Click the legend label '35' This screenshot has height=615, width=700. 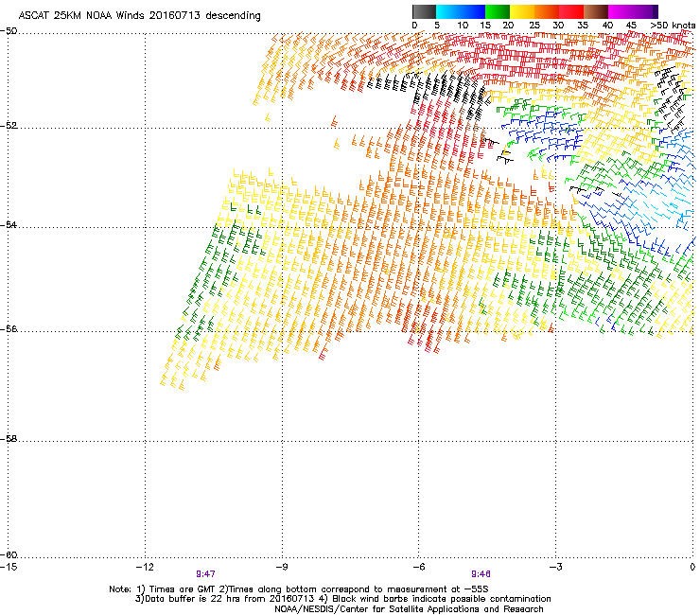(583, 26)
